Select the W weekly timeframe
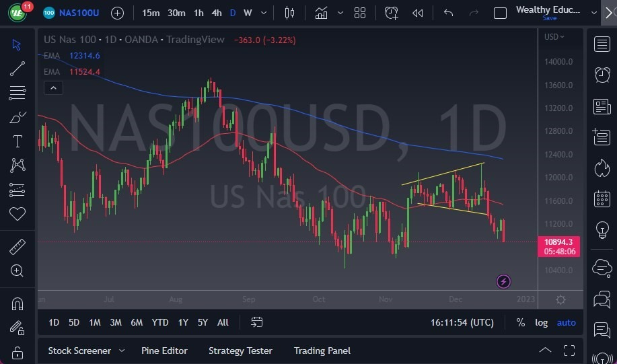Viewport: 617px width, 364px height. click(x=248, y=13)
